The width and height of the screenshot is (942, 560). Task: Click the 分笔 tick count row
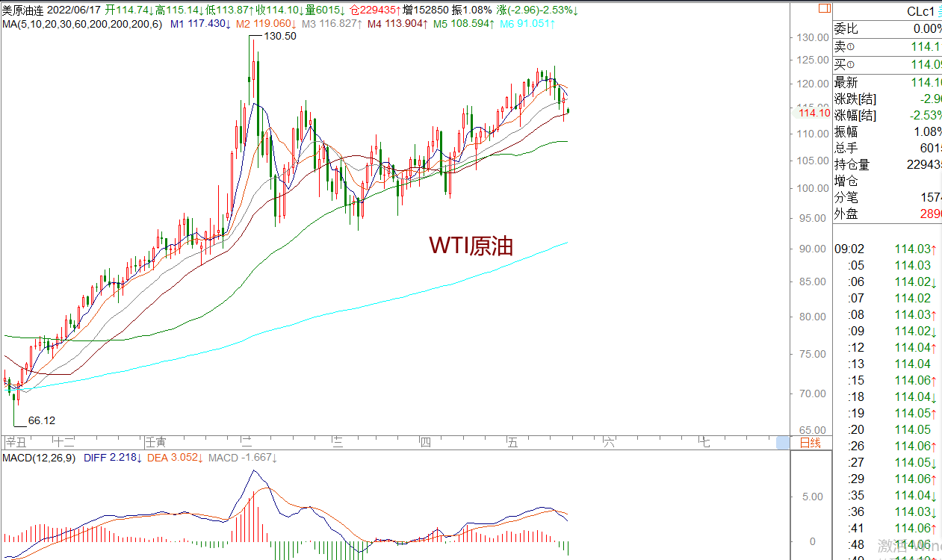click(887, 197)
